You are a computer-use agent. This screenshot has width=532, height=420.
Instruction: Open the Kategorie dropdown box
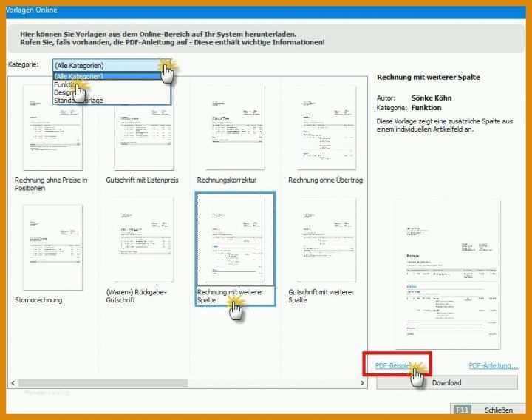[112, 65]
